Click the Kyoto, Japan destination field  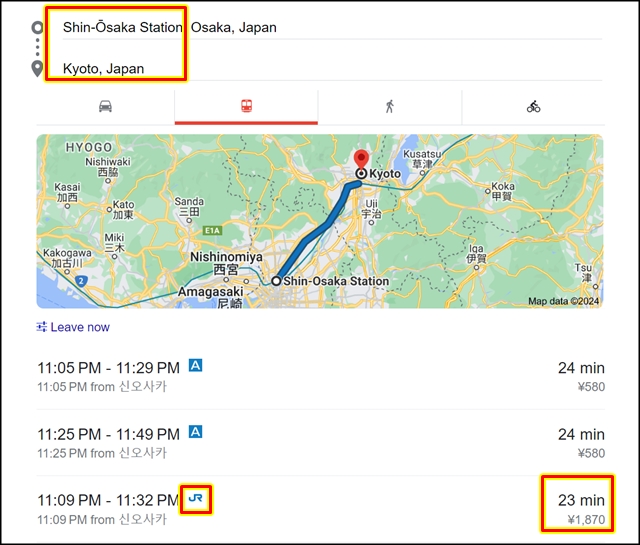[x=332, y=69]
